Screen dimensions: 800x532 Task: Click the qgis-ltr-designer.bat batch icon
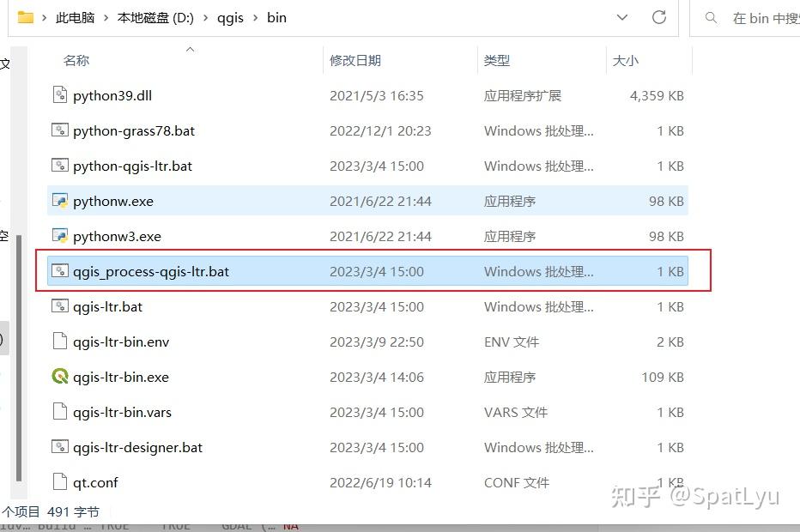(60, 447)
